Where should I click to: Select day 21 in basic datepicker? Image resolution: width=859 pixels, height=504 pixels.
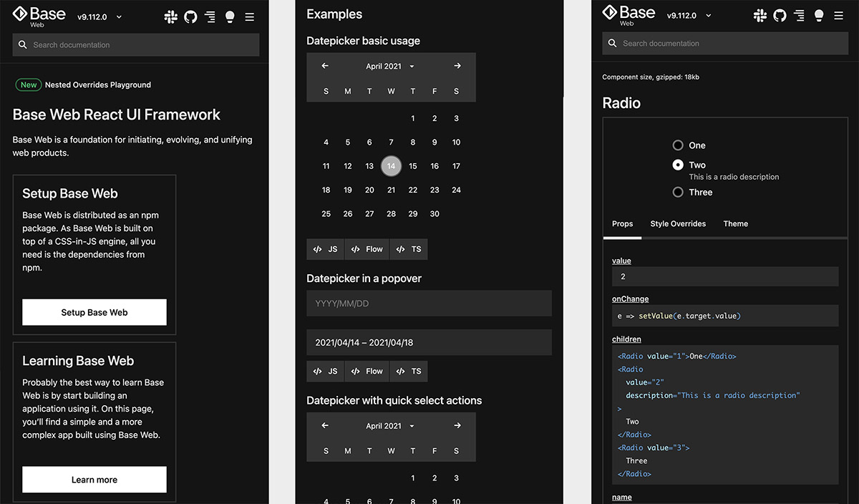pyautogui.click(x=391, y=190)
